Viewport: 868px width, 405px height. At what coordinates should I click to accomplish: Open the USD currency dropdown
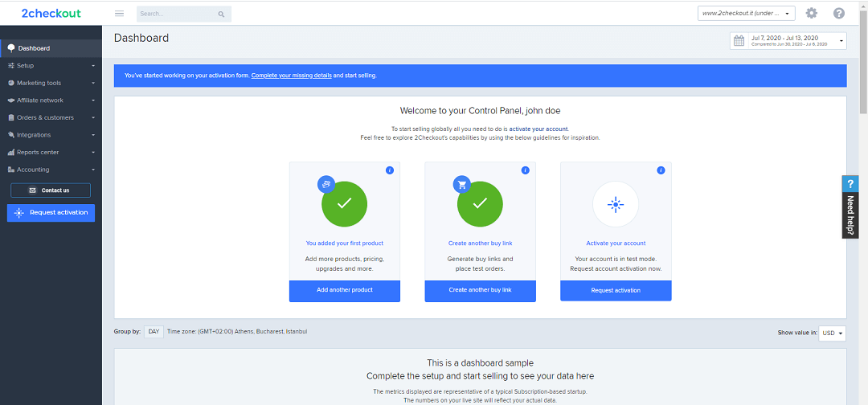tap(833, 333)
